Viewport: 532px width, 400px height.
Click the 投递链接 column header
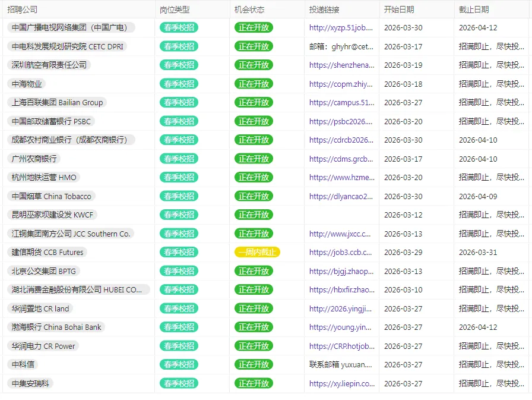(x=324, y=10)
